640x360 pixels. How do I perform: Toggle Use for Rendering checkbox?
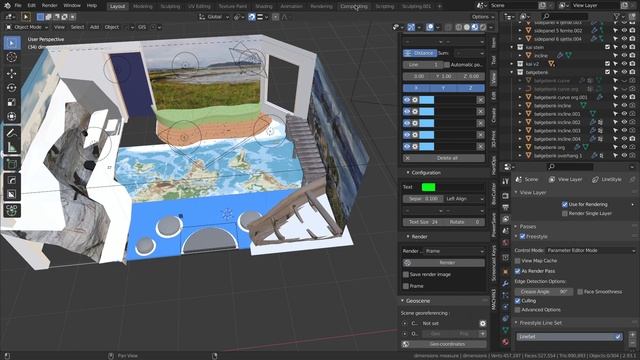coord(564,204)
